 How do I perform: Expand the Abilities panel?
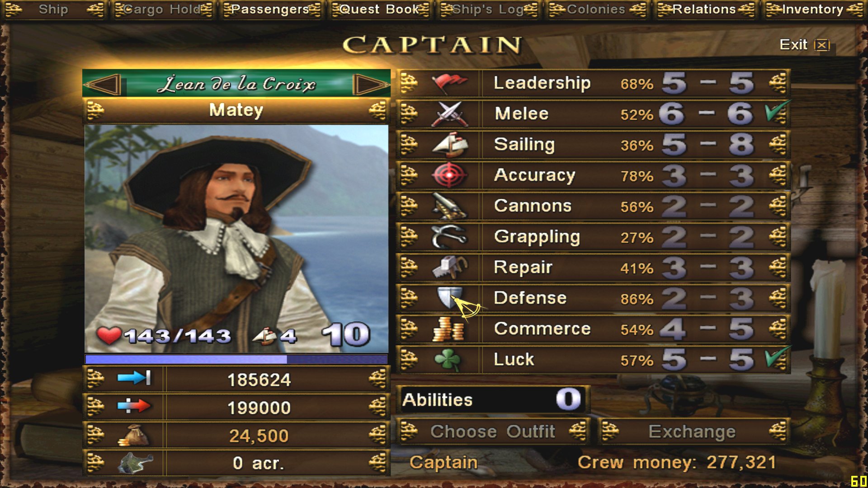(x=493, y=400)
